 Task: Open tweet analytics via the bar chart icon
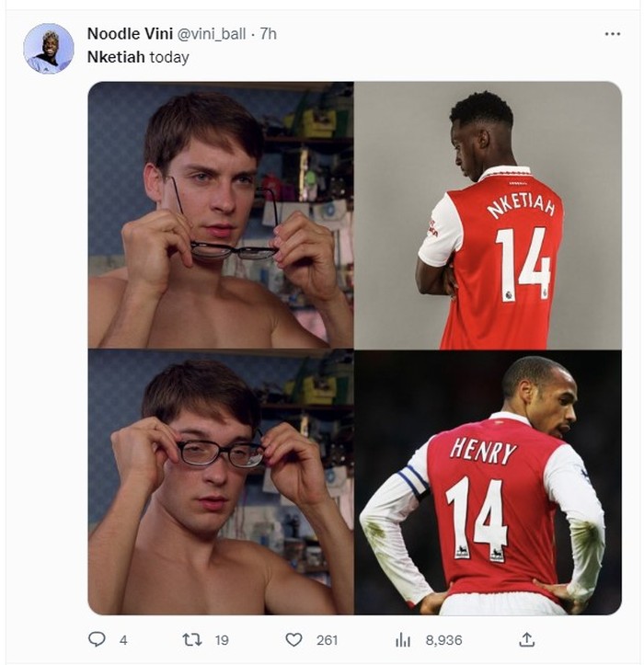(402, 639)
